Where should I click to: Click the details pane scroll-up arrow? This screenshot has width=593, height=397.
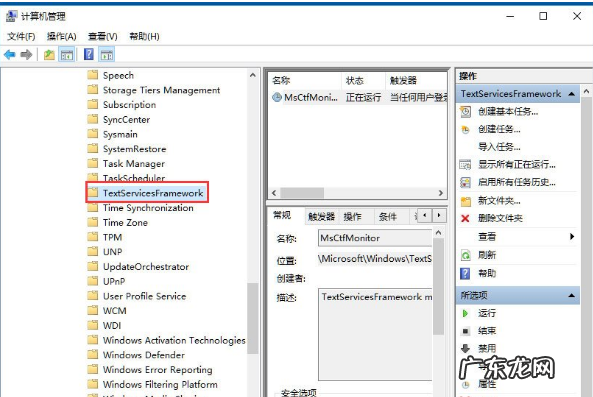point(438,233)
